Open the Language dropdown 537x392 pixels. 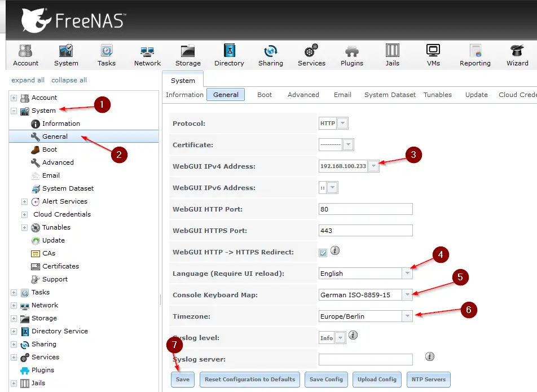(407, 273)
